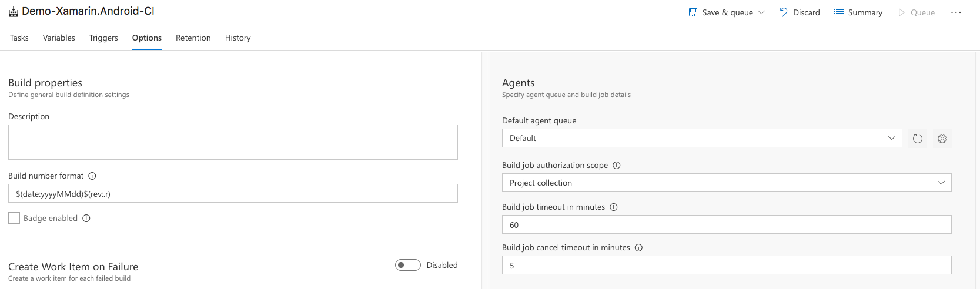
Task: Switch to the History tab
Action: tap(238, 38)
